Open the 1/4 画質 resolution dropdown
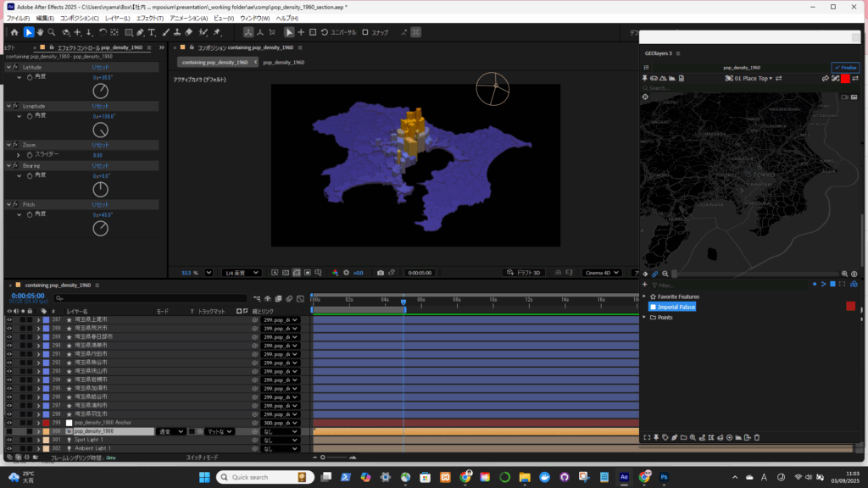Image resolution: width=868 pixels, height=488 pixels. tap(241, 273)
